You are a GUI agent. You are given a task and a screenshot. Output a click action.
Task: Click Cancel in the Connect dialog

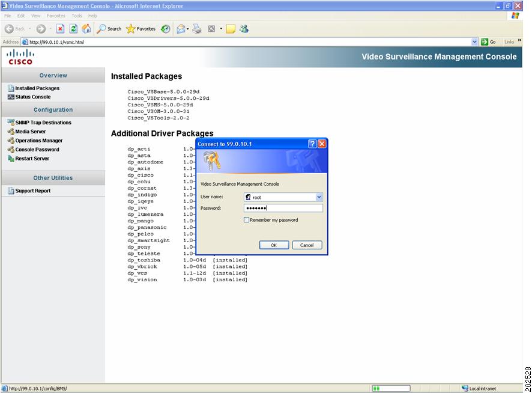[x=307, y=245]
